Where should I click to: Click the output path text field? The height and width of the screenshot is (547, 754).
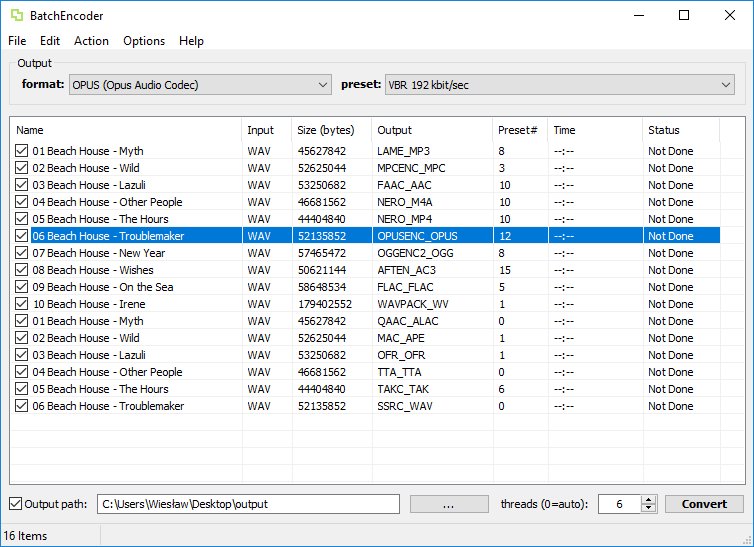click(248, 504)
